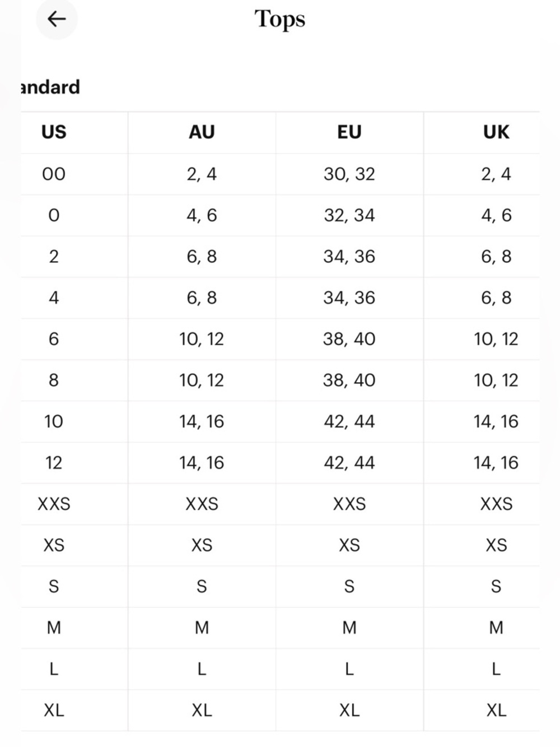Select the Tops page title

[x=280, y=19]
